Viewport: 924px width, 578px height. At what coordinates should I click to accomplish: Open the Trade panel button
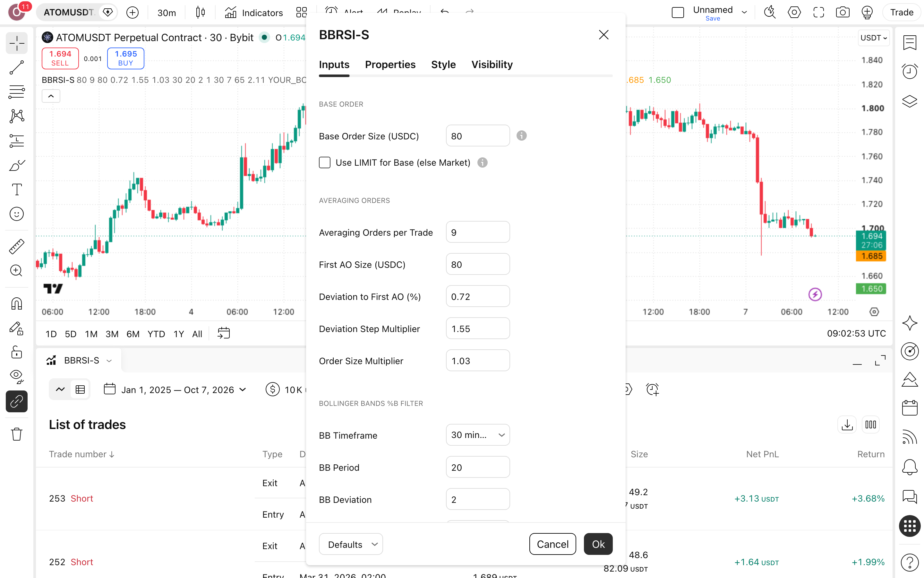(x=902, y=12)
